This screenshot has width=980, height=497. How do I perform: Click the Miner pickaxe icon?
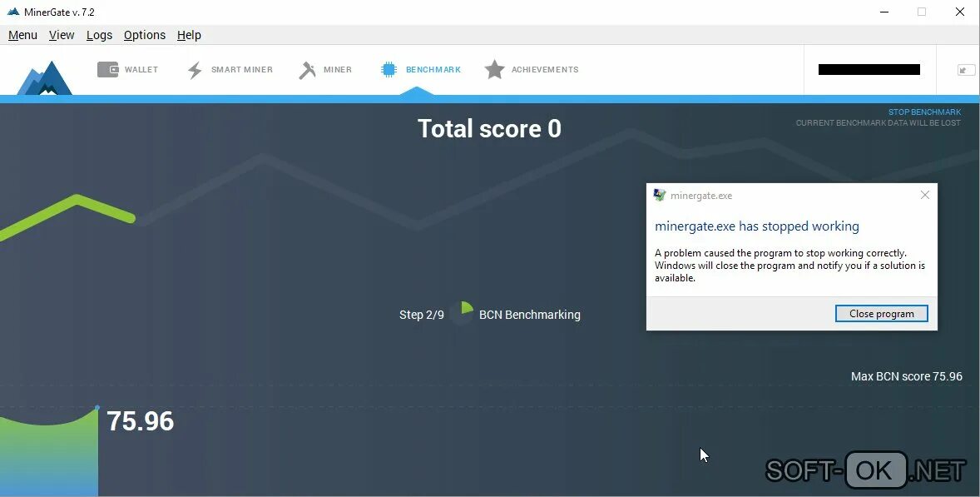coord(307,70)
